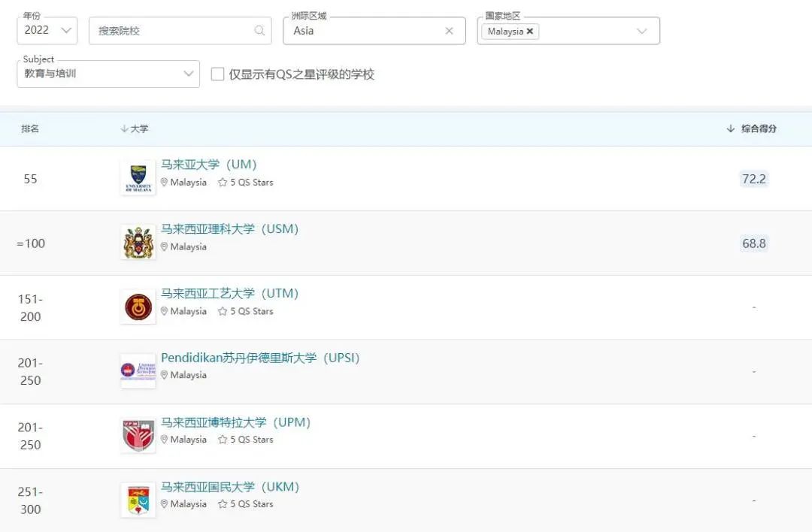Clear the Asia region filter with its X icon
This screenshot has height=532, width=812.
[x=449, y=31]
